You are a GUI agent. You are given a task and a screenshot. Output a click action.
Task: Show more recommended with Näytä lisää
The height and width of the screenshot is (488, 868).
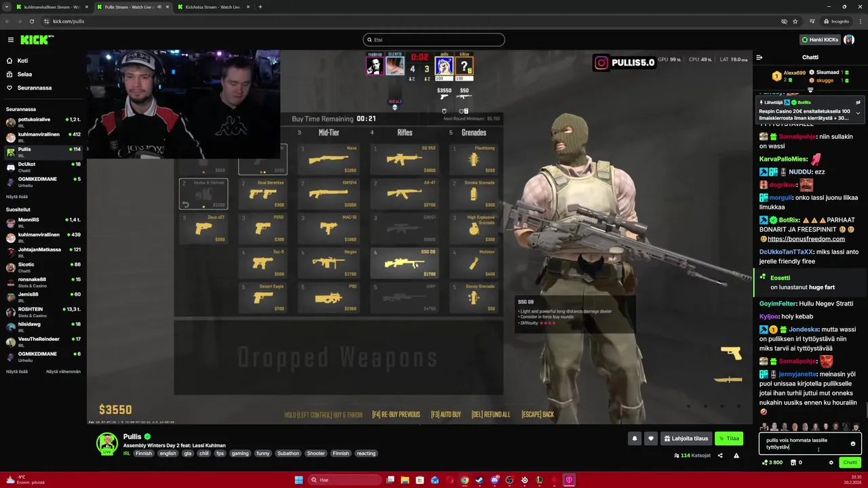[x=17, y=371]
